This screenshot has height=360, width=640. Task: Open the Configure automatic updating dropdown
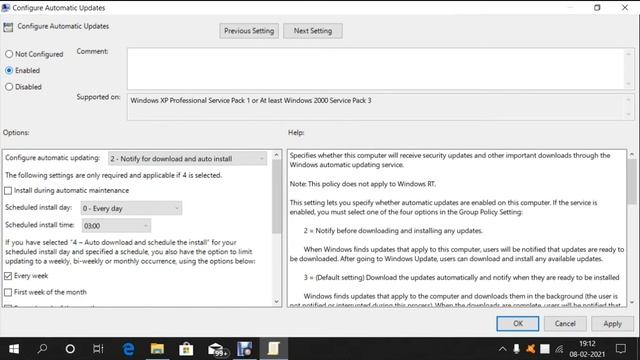pyautogui.click(x=187, y=158)
